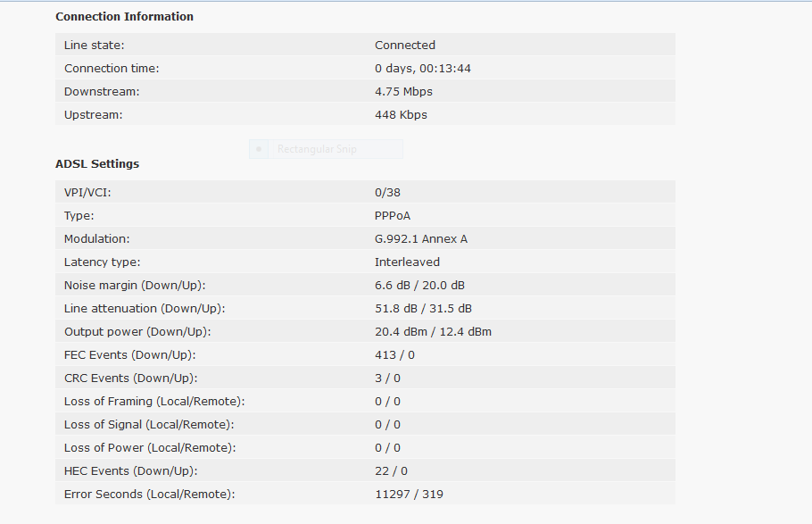Click the Latency type value Interleaved

tap(408, 262)
